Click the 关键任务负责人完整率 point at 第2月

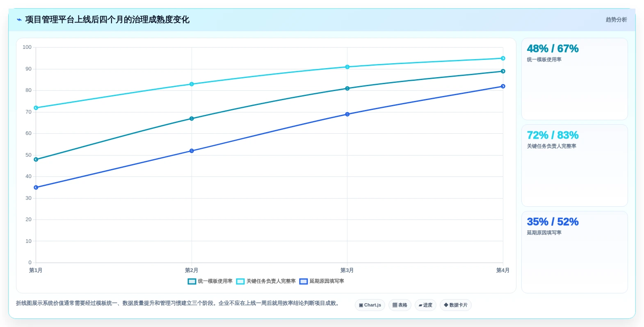coord(192,84)
